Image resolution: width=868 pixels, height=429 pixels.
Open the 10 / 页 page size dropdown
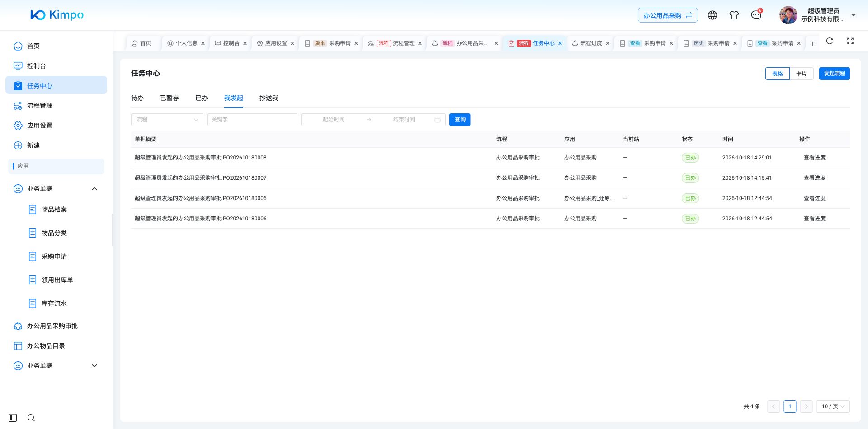point(833,406)
